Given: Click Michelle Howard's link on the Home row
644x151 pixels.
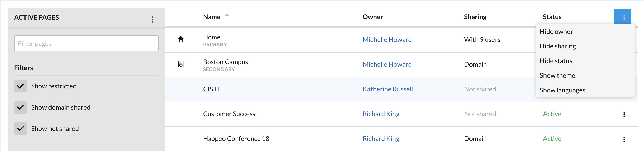Looking at the screenshot, I should (x=387, y=40).
